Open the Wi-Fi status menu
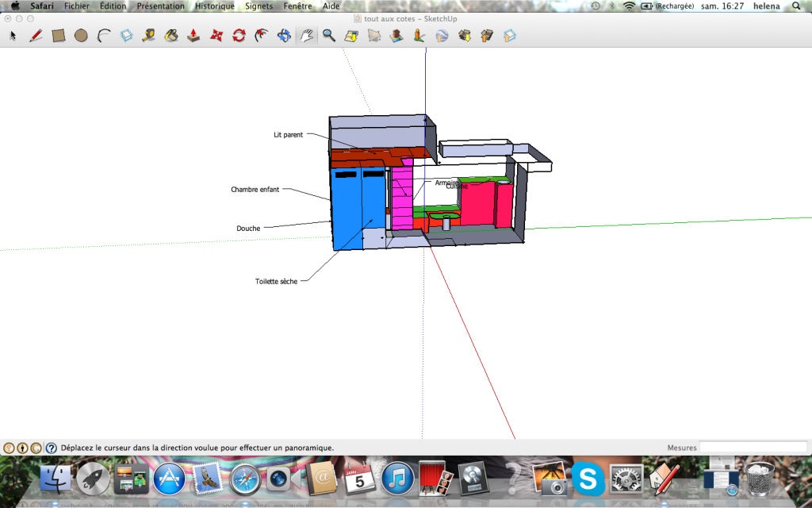 tap(629, 6)
